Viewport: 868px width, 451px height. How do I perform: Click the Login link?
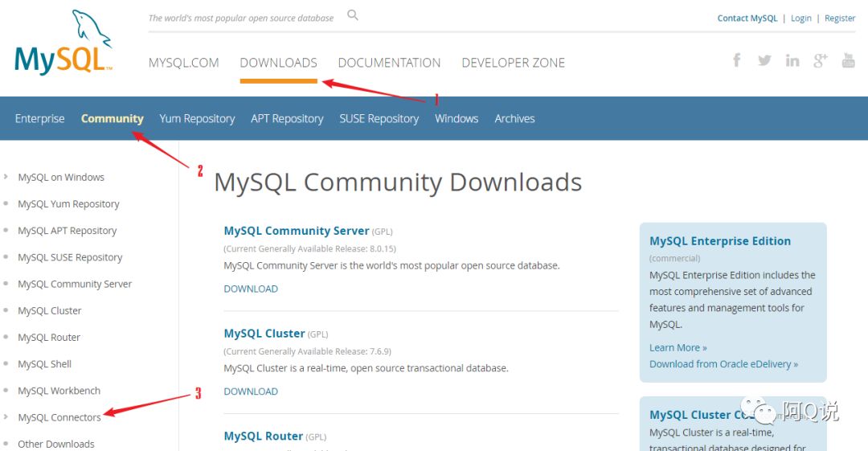[x=801, y=18]
